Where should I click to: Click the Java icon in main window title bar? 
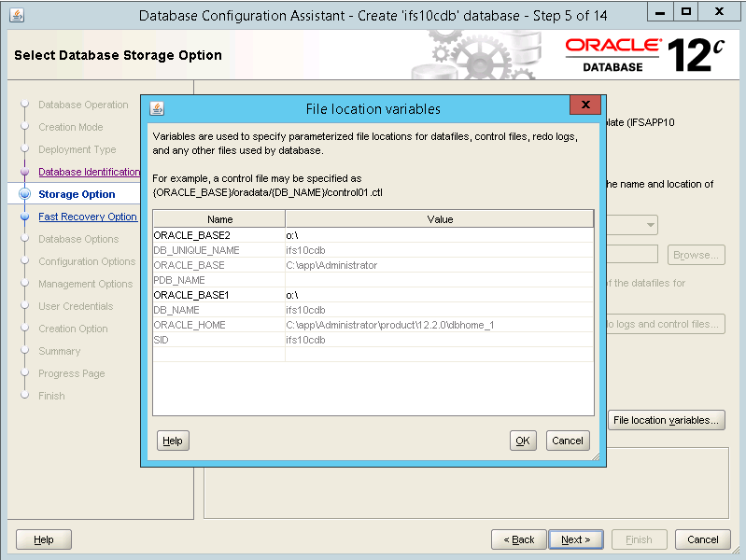coord(18,16)
